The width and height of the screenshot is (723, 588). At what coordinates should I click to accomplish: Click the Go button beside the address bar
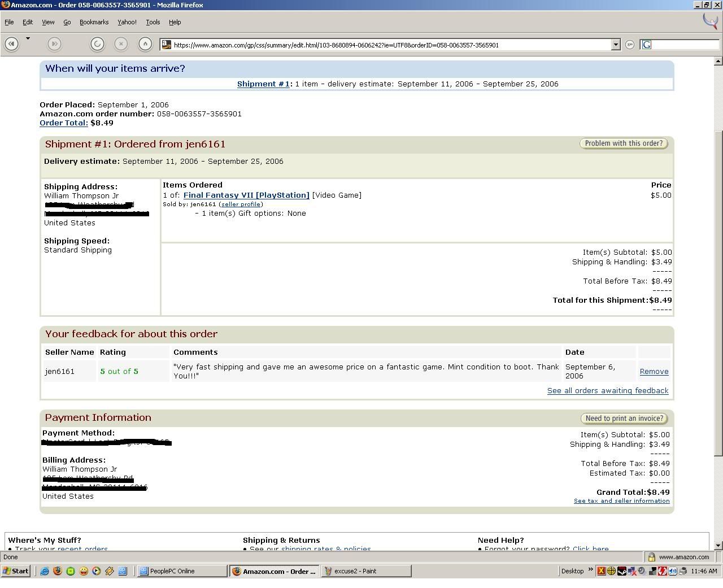coord(630,45)
